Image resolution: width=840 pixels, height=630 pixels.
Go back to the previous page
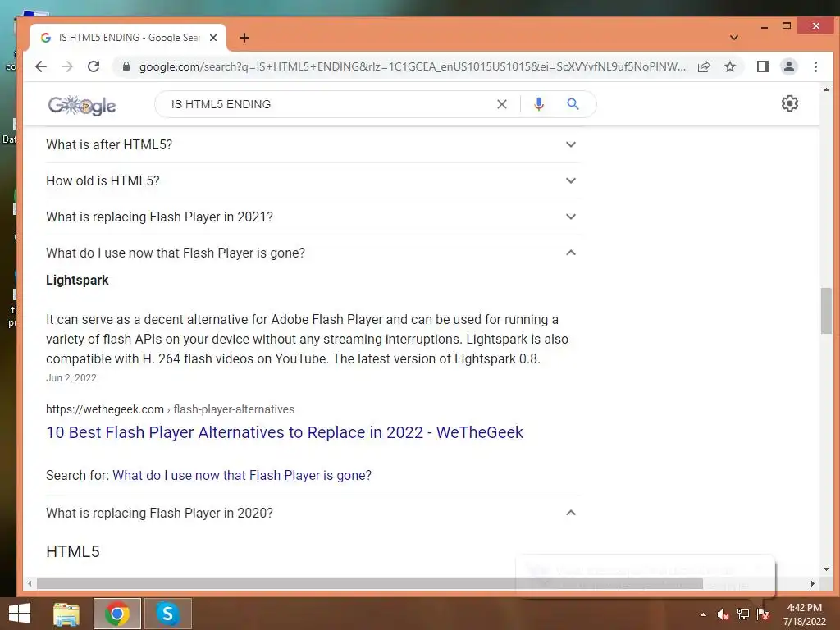(41, 66)
